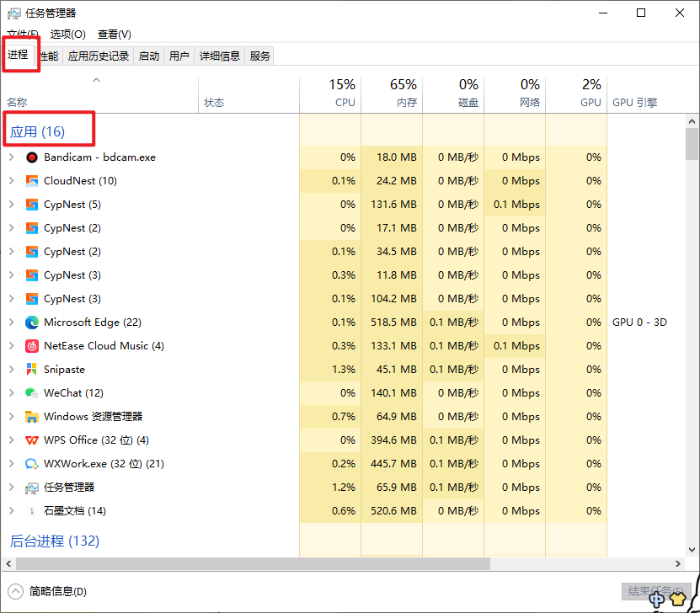Click the 518.5 MB memory value
The height and width of the screenshot is (613, 700).
[x=393, y=322]
